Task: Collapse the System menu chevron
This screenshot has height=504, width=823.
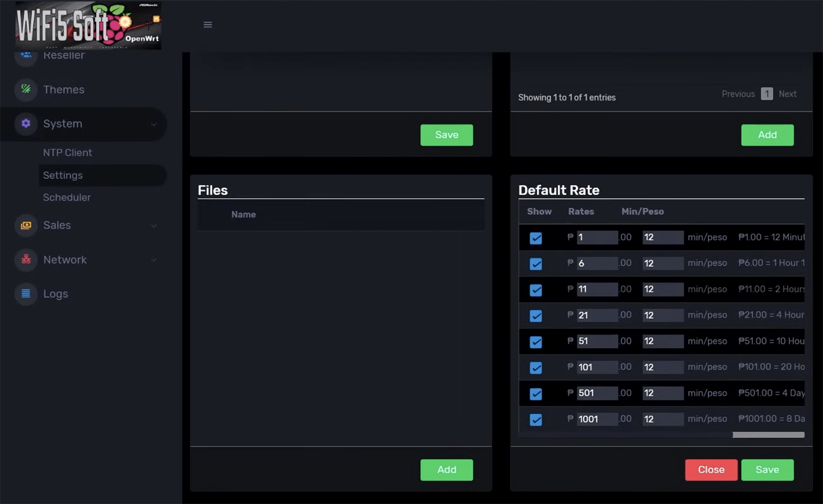Action: click(154, 124)
